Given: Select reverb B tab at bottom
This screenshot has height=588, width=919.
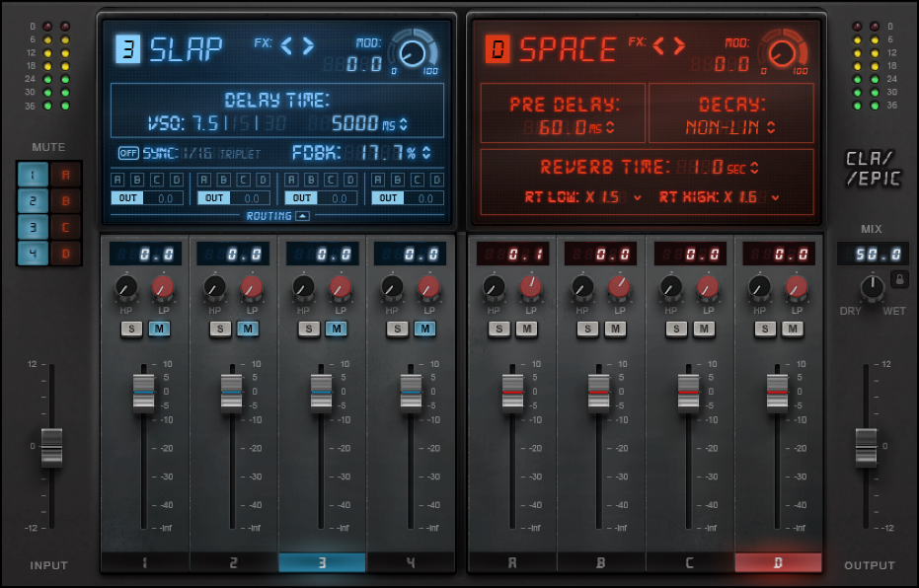Looking at the screenshot, I should [601, 562].
